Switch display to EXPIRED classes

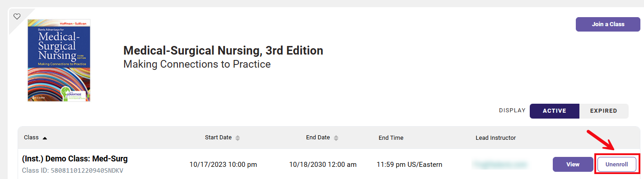[603, 111]
